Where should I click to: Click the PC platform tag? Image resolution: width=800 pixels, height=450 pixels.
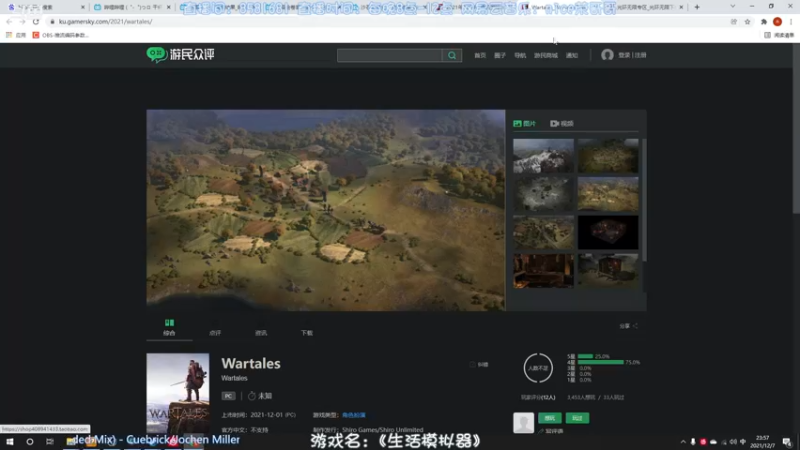[228, 396]
